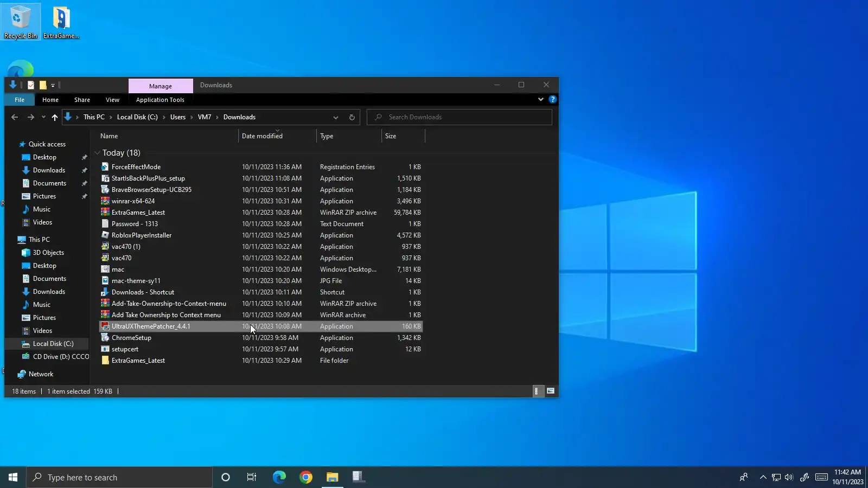This screenshot has width=868, height=488.
Task: Select the ExtraGames_Latest file folder icon
Action: (105, 361)
